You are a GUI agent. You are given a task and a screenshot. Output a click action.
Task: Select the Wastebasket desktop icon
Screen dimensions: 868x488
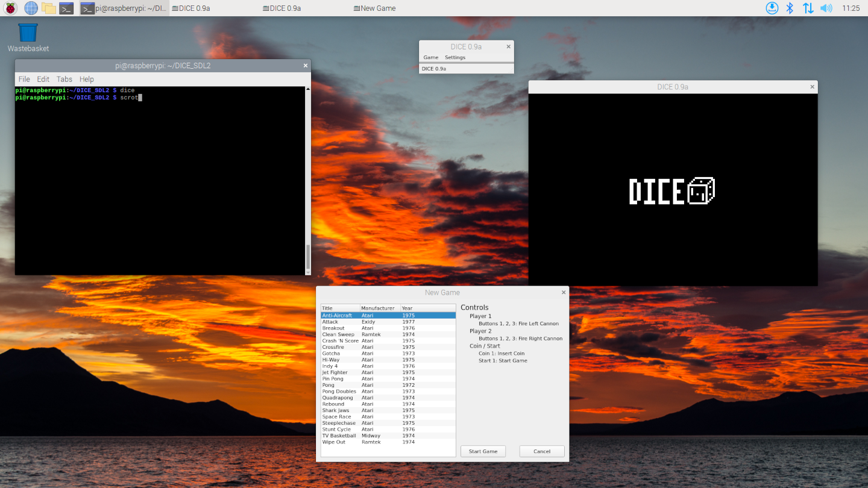click(28, 38)
